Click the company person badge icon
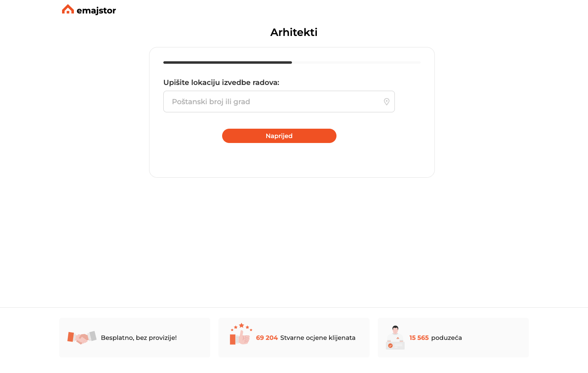Image resolution: width=588 pixels, height=373 pixels. (x=395, y=337)
